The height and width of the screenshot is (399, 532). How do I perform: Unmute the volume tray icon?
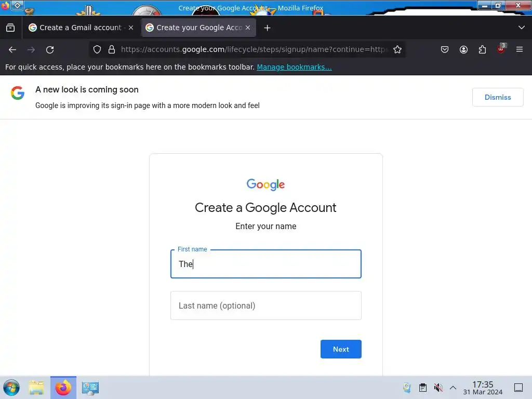coord(438,388)
